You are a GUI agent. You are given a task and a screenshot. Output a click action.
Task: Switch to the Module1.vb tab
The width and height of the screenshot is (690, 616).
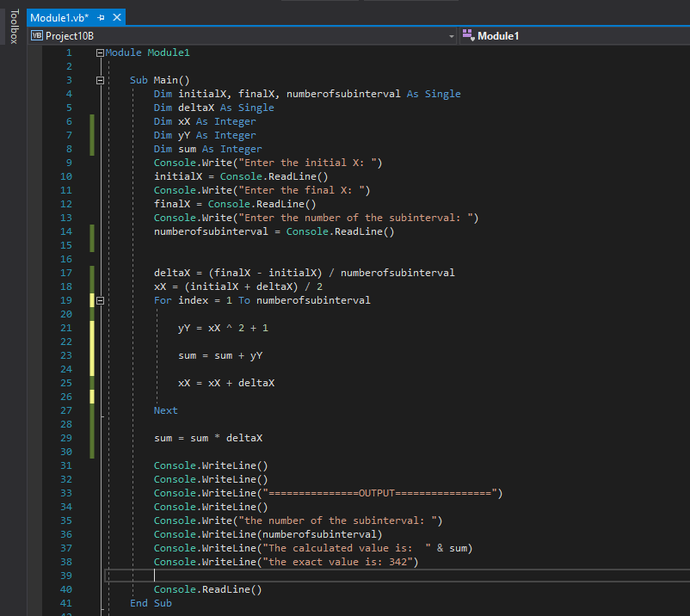(x=60, y=16)
